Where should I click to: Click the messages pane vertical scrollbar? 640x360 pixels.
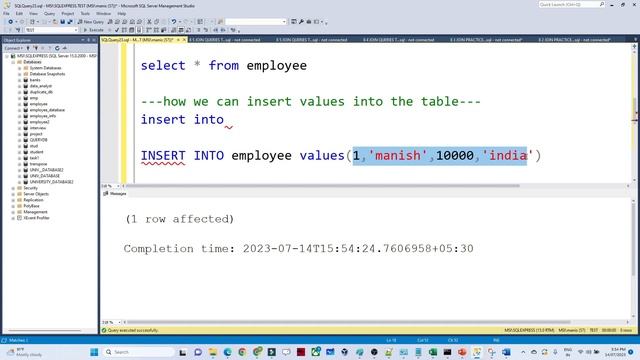(634, 239)
